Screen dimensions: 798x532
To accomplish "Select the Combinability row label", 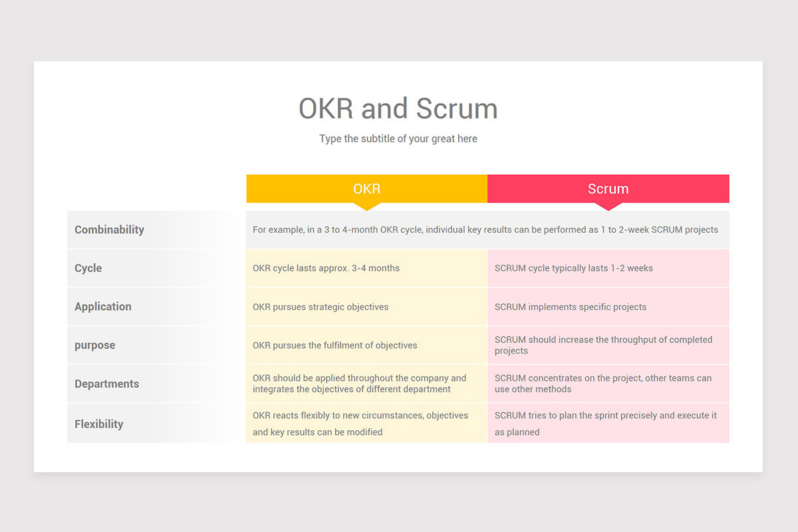I will click(109, 229).
